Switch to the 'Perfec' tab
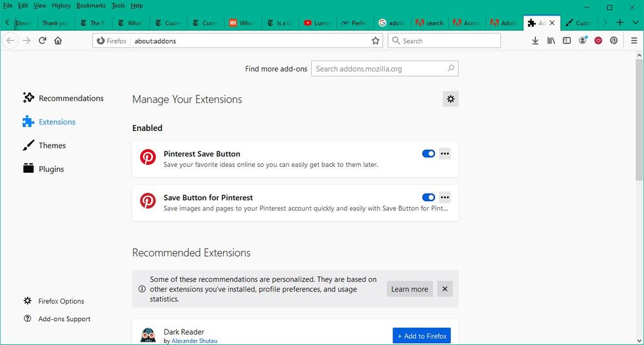This screenshot has width=644, height=345. tap(355, 23)
